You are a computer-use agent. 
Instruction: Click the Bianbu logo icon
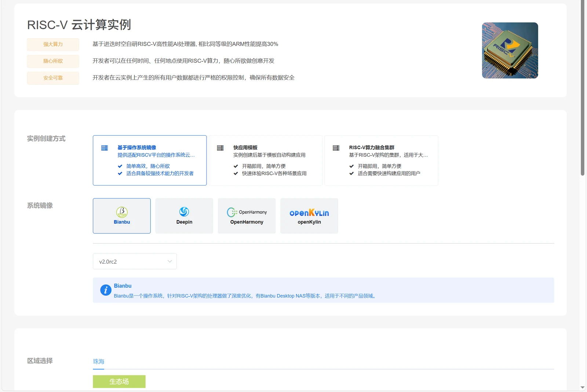point(122,212)
